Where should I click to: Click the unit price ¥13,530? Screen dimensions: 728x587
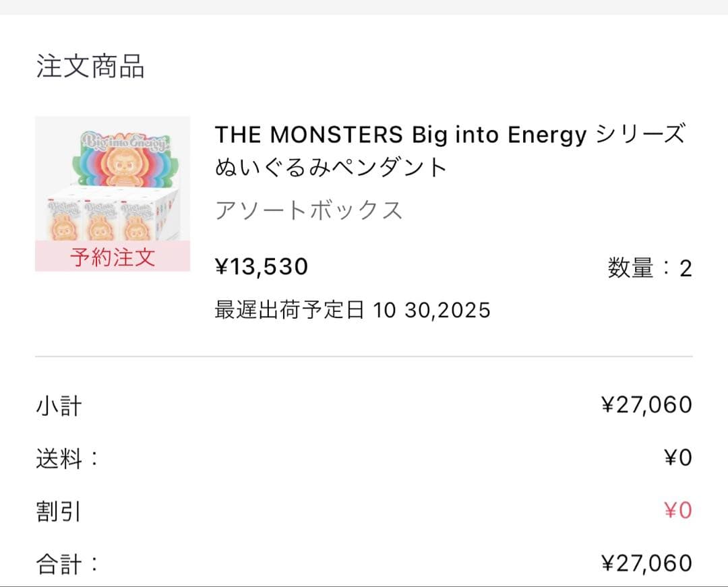pos(262,267)
